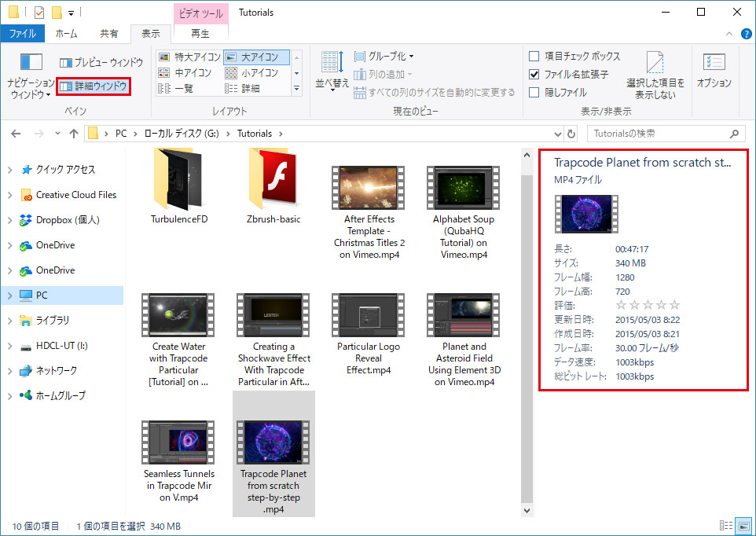Expand address bar history dropdown

[558, 134]
